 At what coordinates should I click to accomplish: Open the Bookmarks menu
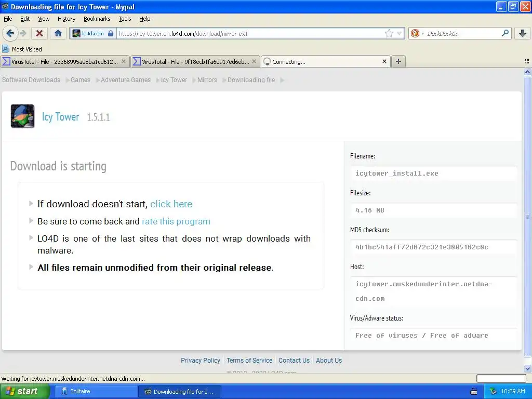[97, 19]
